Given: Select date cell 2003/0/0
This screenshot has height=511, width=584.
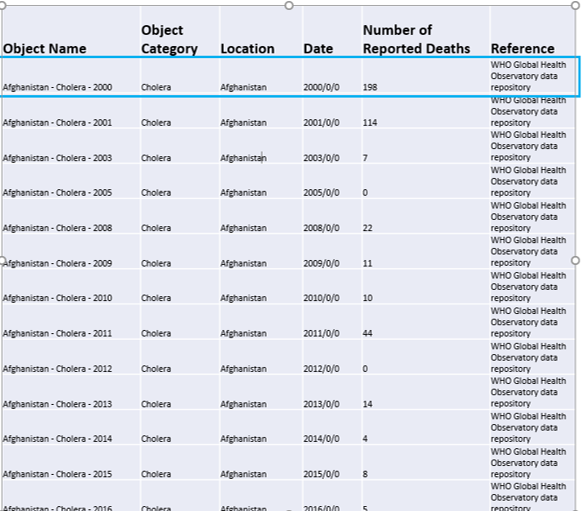Looking at the screenshot, I should tap(321, 158).
